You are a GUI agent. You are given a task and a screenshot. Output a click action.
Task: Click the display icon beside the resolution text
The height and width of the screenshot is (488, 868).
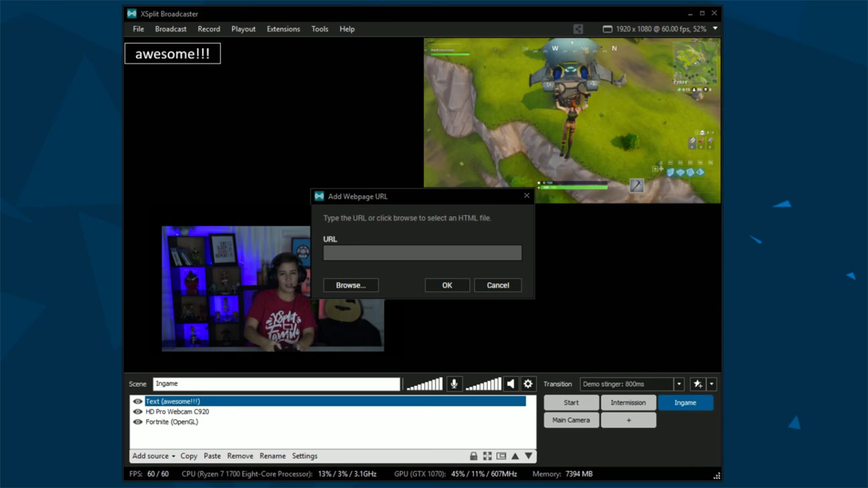point(607,29)
